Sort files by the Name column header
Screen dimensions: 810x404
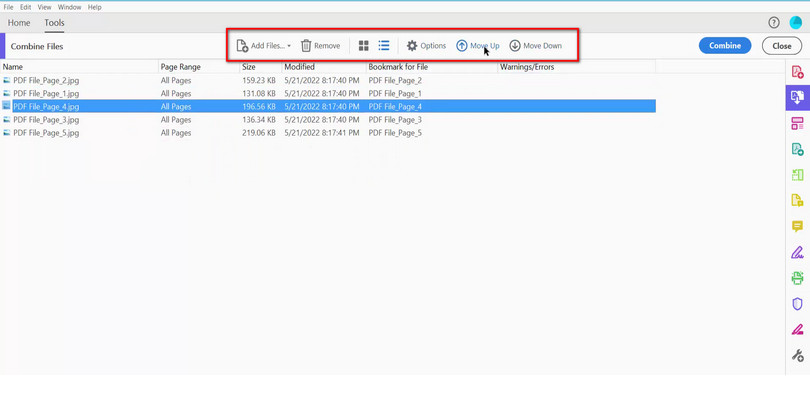(x=13, y=67)
